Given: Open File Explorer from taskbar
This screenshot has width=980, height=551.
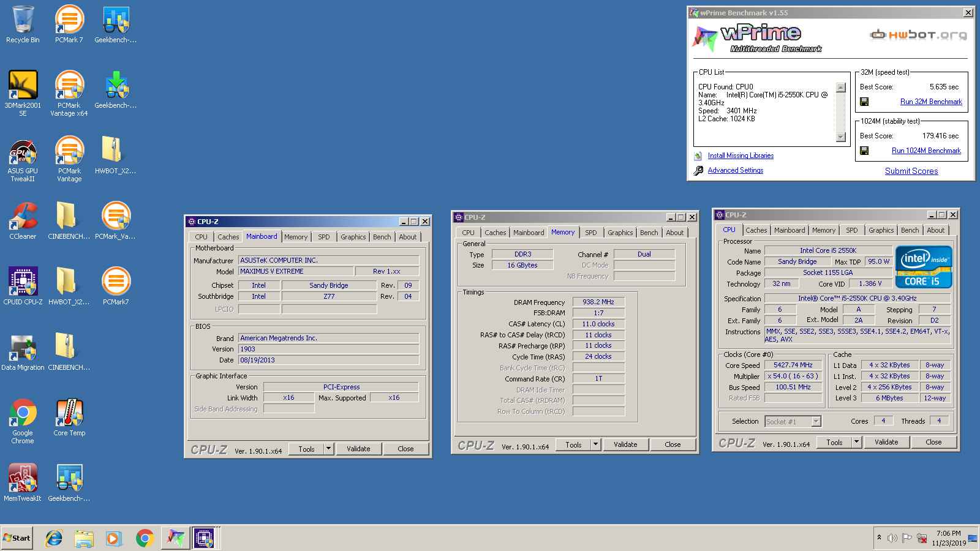Looking at the screenshot, I should [84, 538].
